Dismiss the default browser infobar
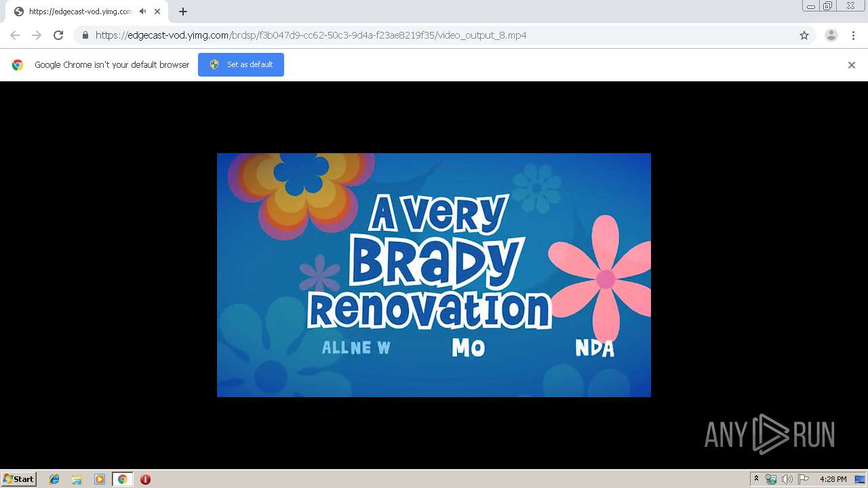The width and height of the screenshot is (868, 488). pyautogui.click(x=852, y=65)
